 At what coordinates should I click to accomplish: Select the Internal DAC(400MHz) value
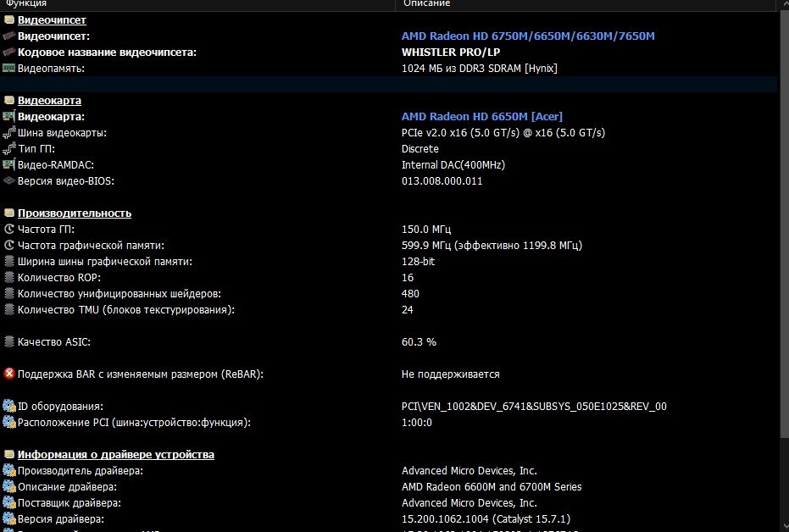tap(453, 165)
